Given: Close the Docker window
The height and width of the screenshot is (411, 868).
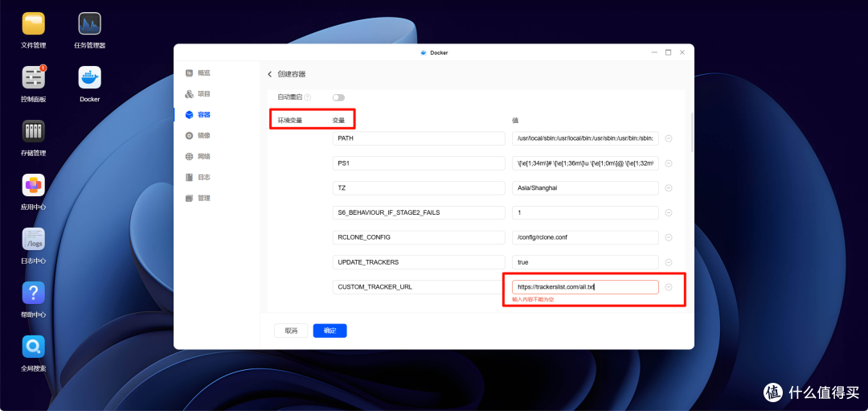Looking at the screenshot, I should tap(682, 52).
